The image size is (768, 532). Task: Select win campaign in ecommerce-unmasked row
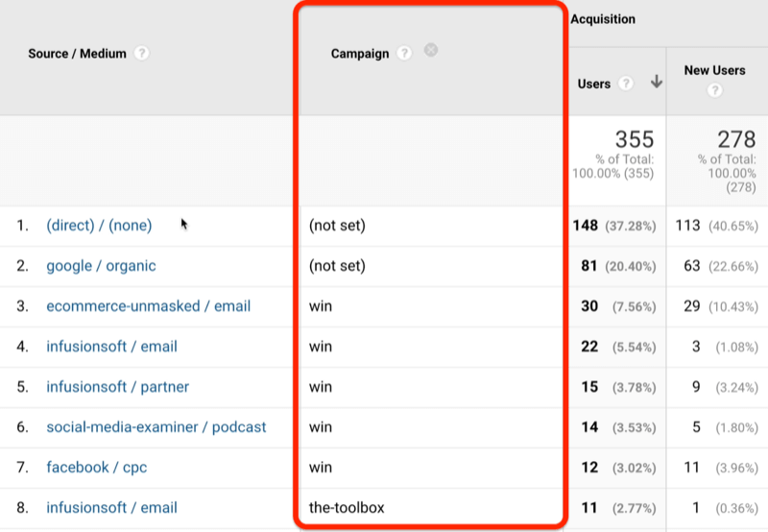tap(321, 306)
